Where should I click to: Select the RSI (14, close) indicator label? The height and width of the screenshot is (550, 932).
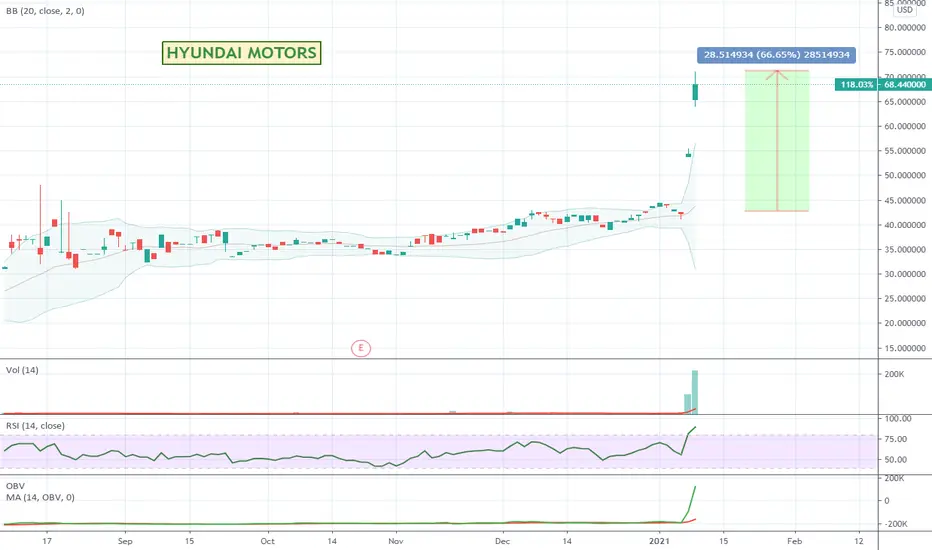pos(35,426)
